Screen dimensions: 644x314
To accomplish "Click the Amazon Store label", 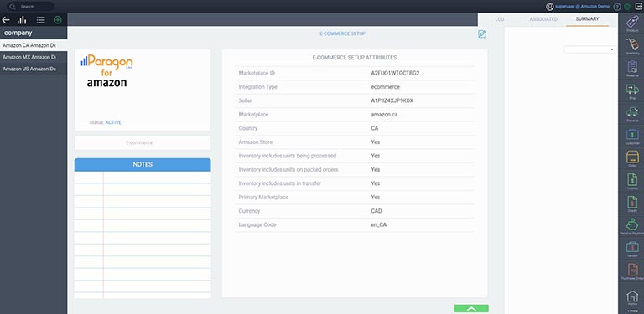I will click(256, 142).
